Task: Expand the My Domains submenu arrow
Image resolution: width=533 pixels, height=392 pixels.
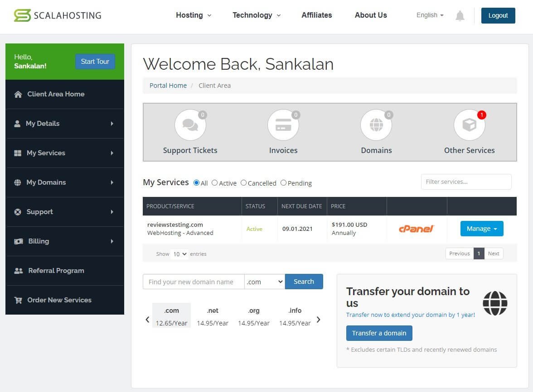Action: coord(112,182)
